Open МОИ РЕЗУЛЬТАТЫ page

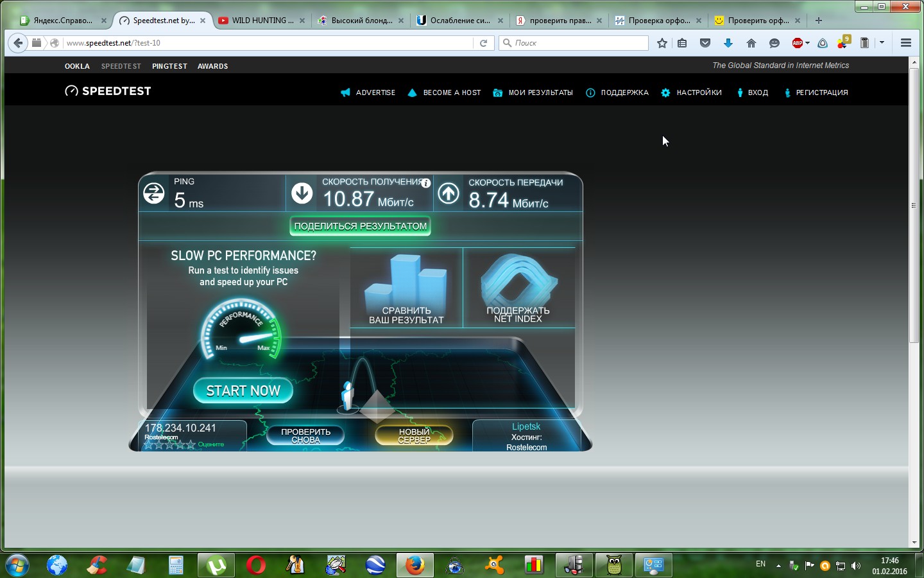pos(533,92)
